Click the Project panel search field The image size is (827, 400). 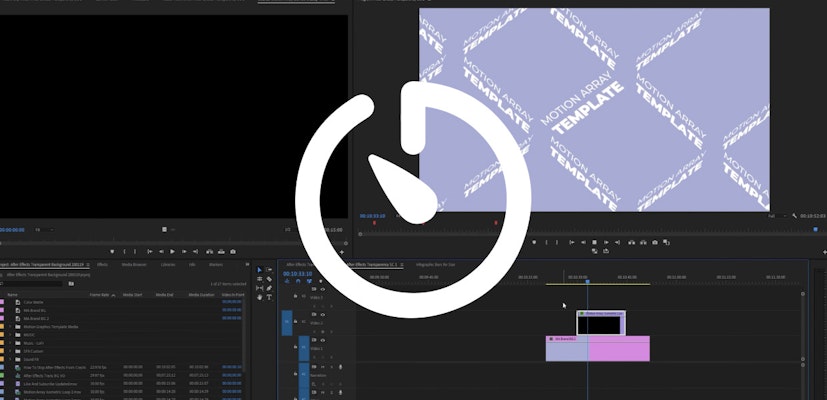pyautogui.click(x=32, y=283)
